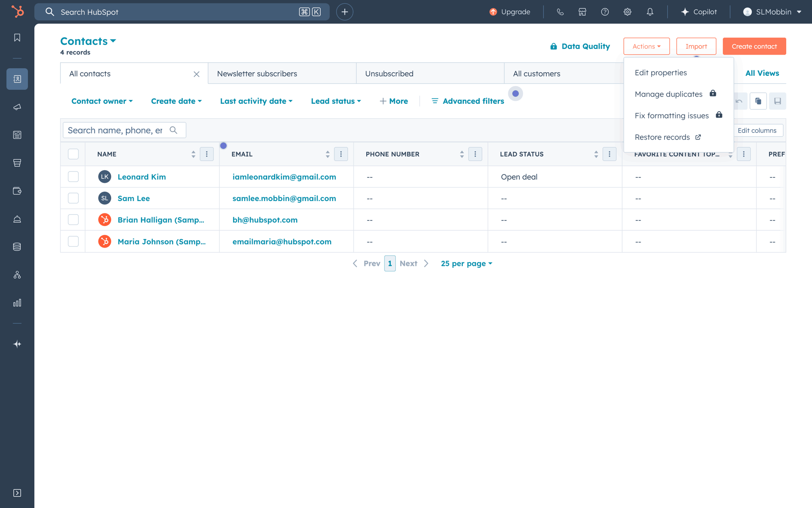Viewport: 812px width, 508px height.
Task: Open the Settings gear icon
Action: pos(627,12)
